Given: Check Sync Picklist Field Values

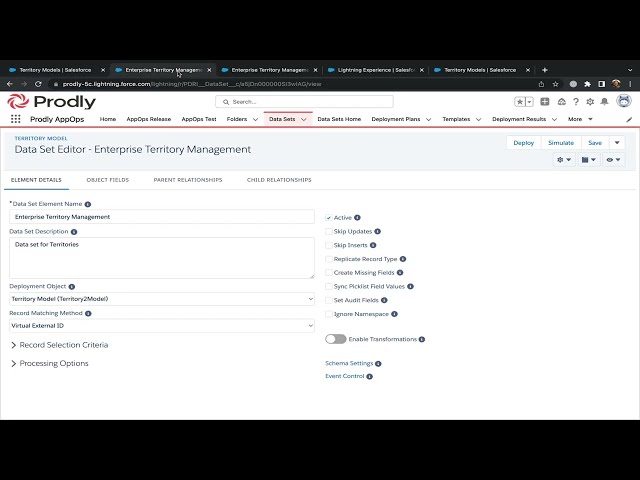Looking at the screenshot, I should click(x=329, y=287).
